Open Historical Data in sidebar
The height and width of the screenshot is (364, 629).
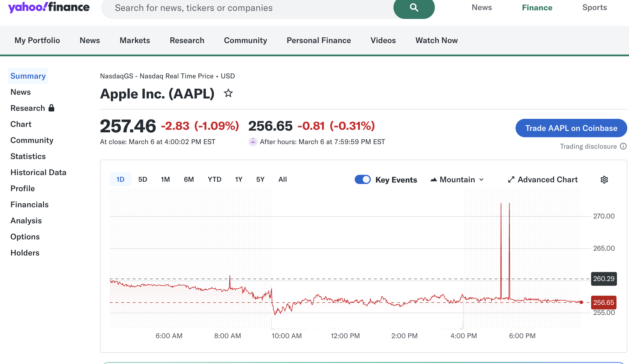pyautogui.click(x=38, y=172)
